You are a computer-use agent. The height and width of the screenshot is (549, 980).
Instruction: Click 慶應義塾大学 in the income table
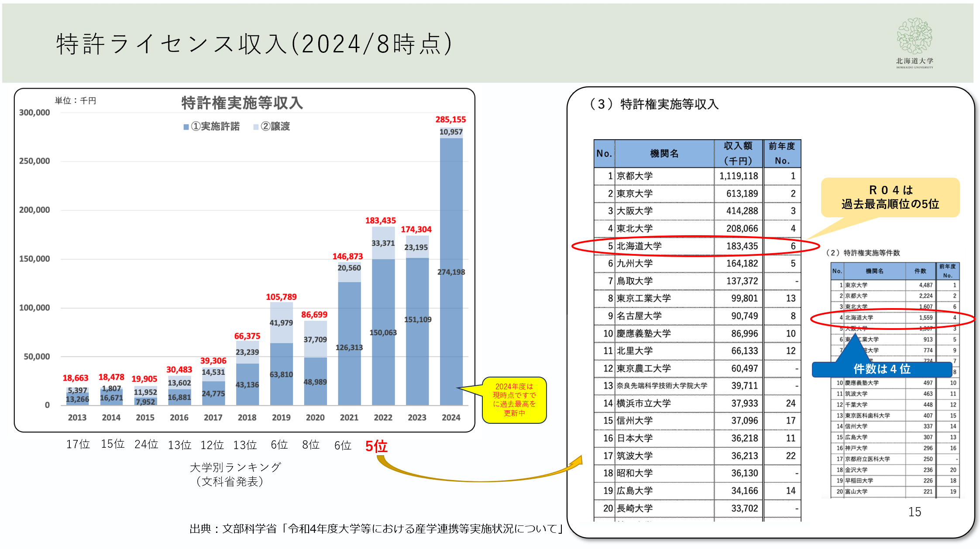click(644, 333)
